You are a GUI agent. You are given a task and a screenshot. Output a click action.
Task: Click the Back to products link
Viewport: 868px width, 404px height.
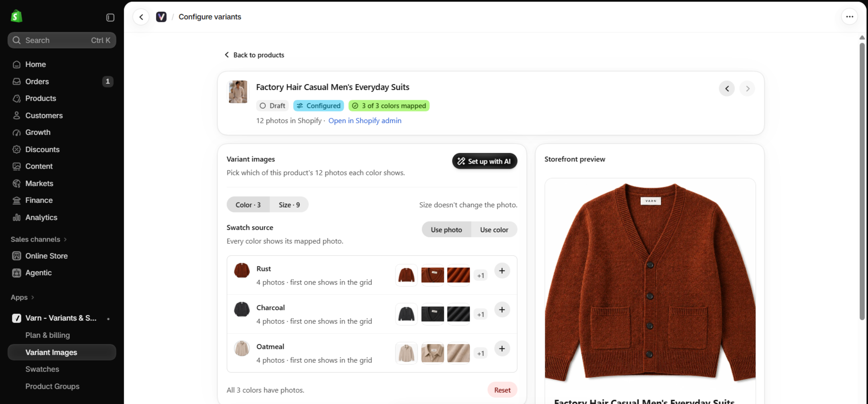[254, 55]
